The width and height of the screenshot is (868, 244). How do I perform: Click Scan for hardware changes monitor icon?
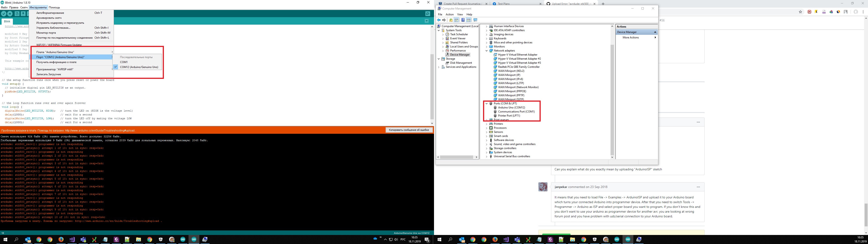point(475,20)
